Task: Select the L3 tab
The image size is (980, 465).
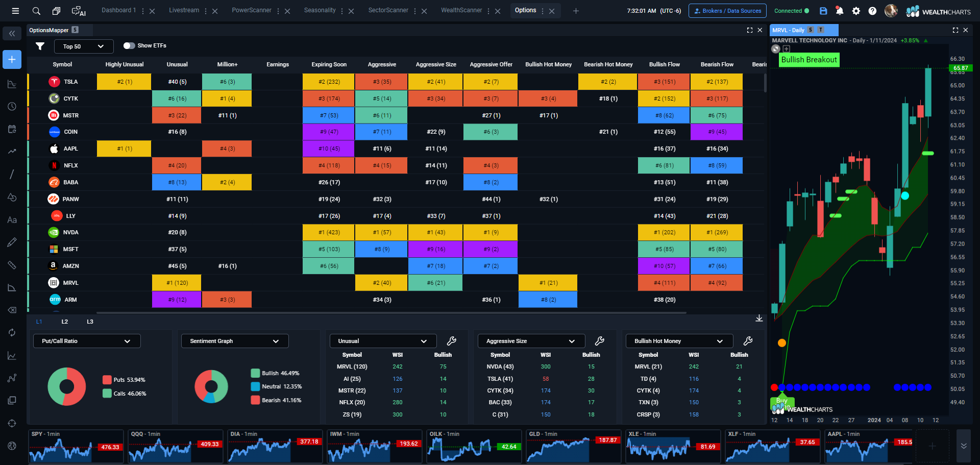Action: [90, 322]
